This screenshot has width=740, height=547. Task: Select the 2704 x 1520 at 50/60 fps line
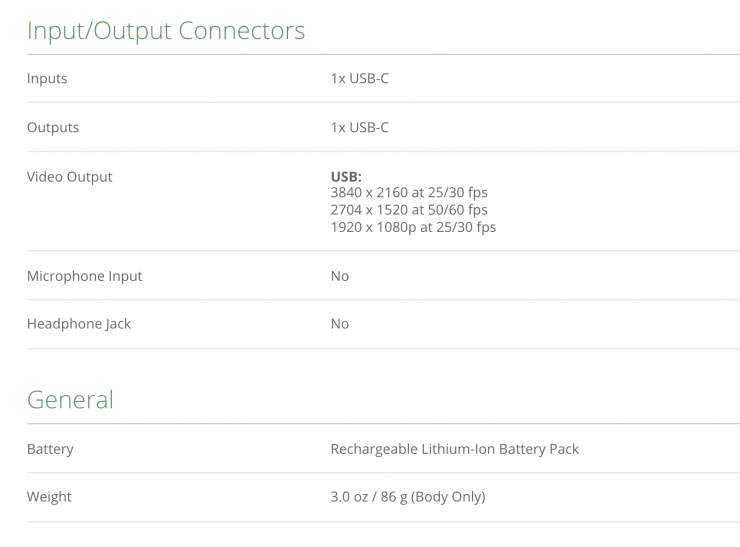(x=409, y=210)
